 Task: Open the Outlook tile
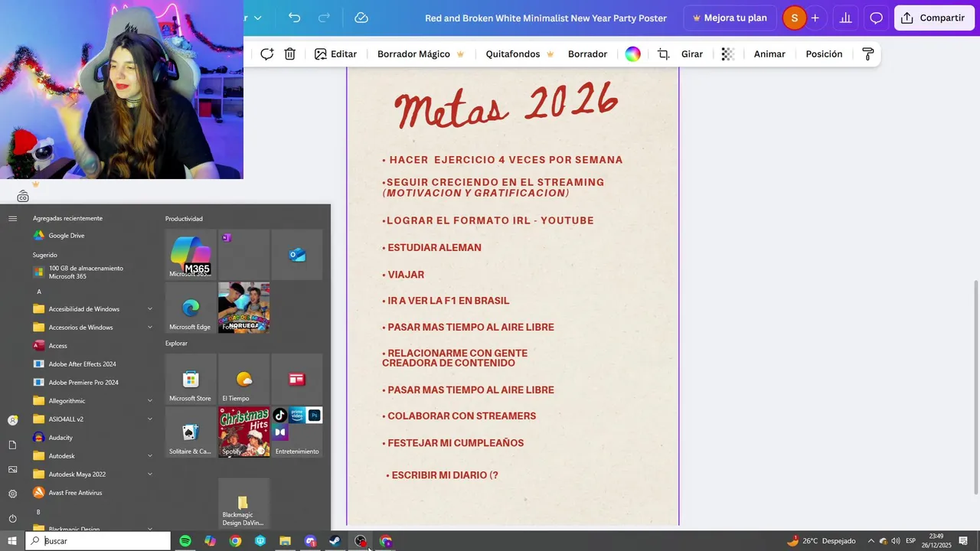(297, 255)
